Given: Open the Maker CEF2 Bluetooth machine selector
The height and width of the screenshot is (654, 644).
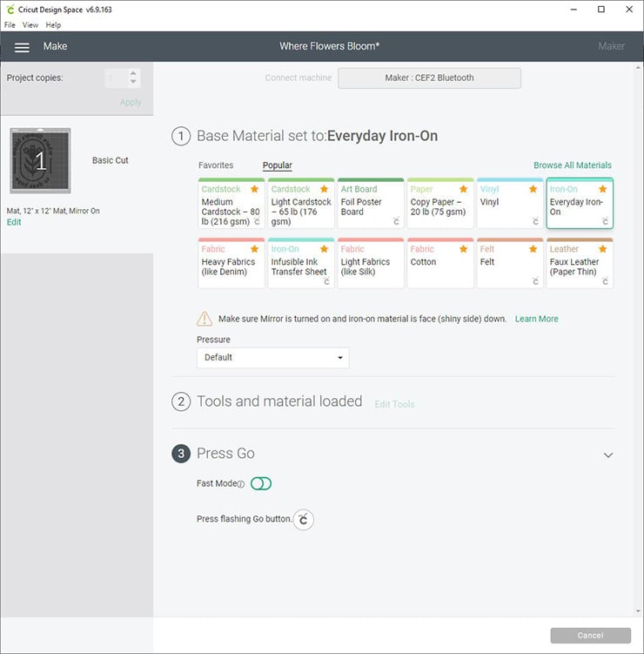Looking at the screenshot, I should (429, 78).
